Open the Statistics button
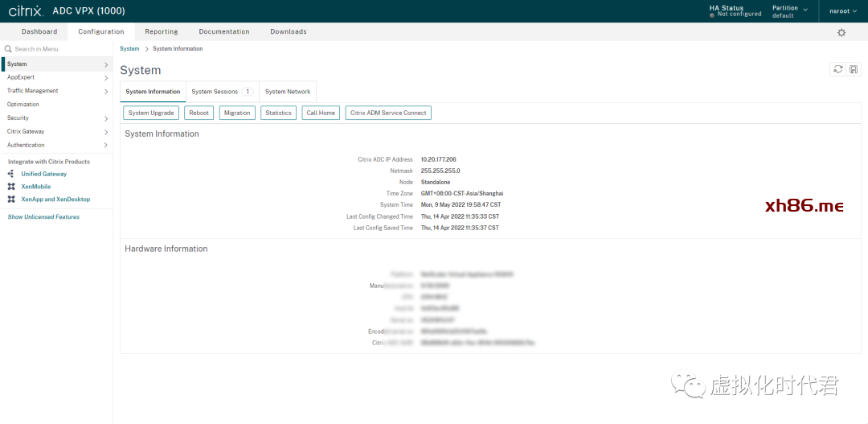 (x=278, y=113)
